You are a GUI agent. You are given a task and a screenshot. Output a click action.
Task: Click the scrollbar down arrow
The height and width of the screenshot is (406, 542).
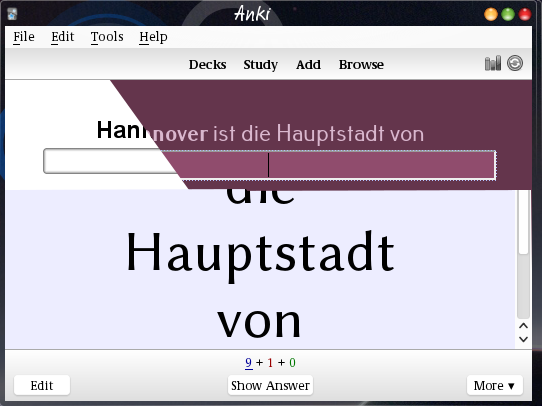523,339
